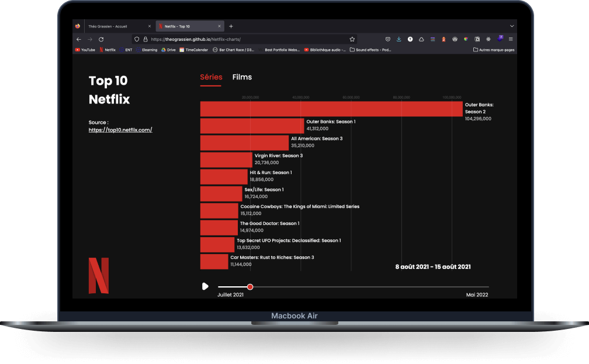The height and width of the screenshot is (364, 589).
Task: Click the forward navigation arrow
Action: click(90, 39)
